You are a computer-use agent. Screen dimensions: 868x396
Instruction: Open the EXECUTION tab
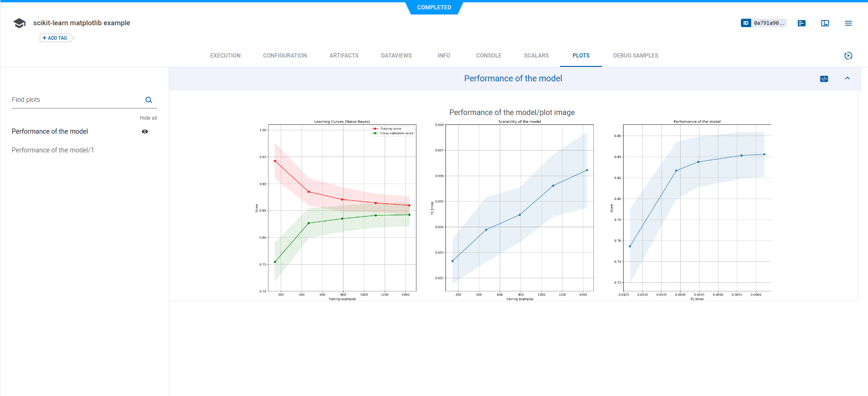[x=225, y=56]
